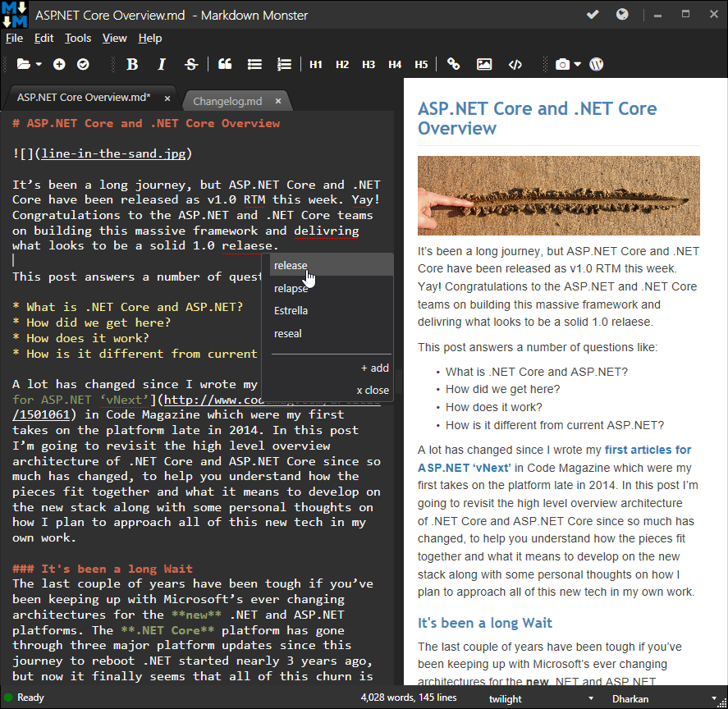
Task: Close the Changelog.md tab
Action: tap(278, 101)
